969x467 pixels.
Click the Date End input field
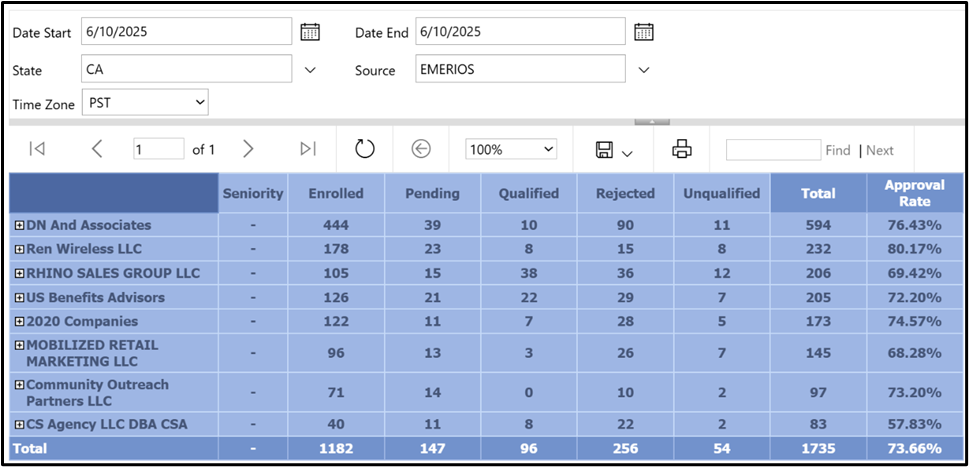(520, 31)
